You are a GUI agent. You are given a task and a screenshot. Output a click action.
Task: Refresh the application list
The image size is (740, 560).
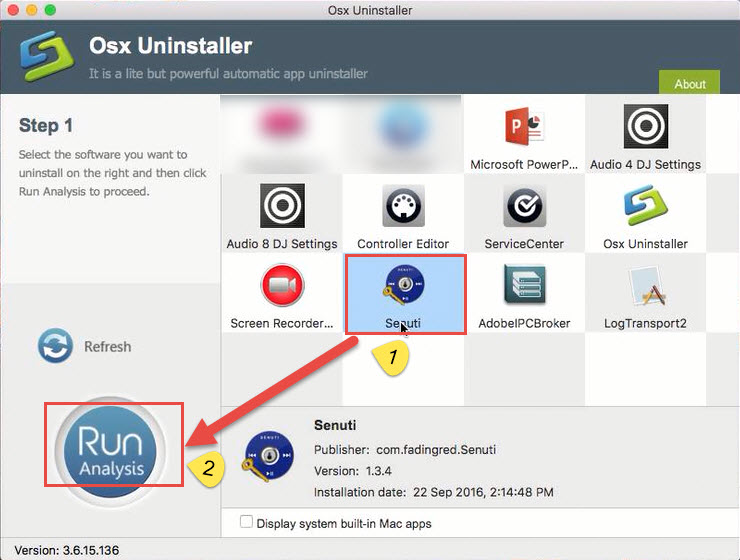(x=85, y=346)
